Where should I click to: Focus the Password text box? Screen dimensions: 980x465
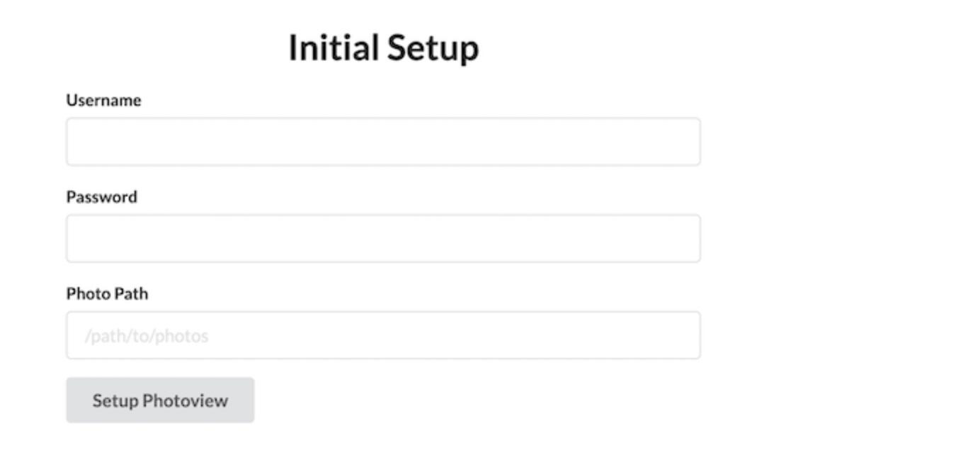[x=383, y=239]
